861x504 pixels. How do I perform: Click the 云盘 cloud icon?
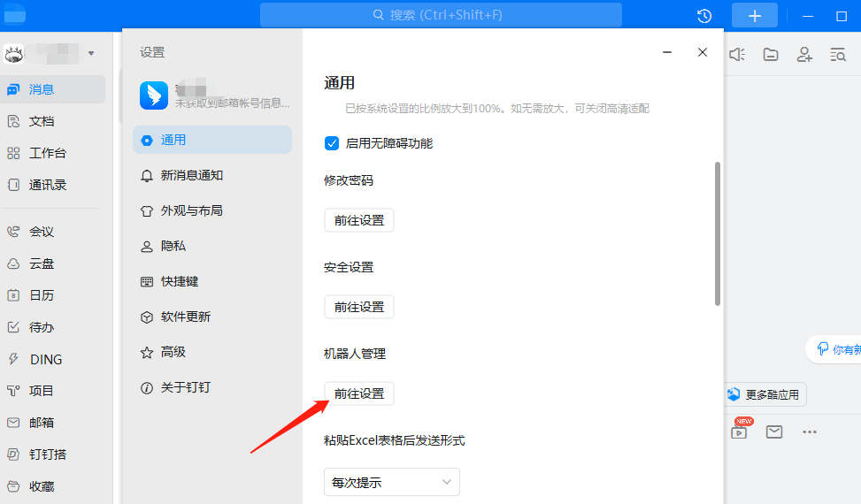(13, 263)
